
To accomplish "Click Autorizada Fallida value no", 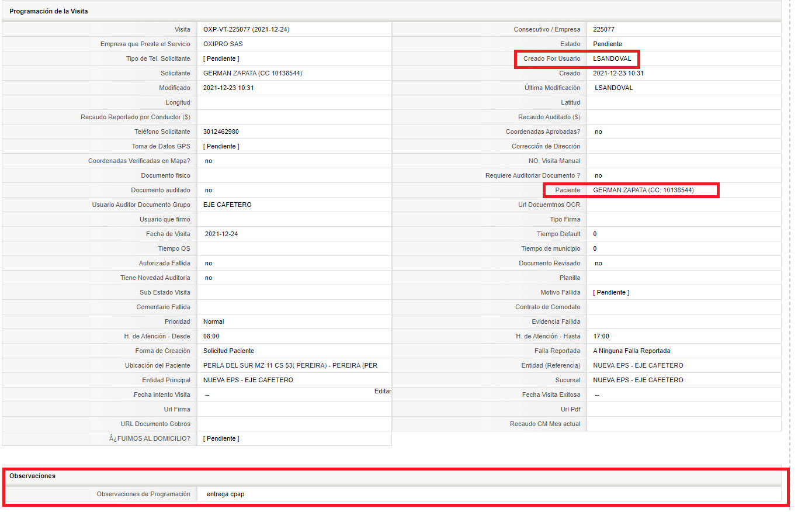I will [x=209, y=263].
